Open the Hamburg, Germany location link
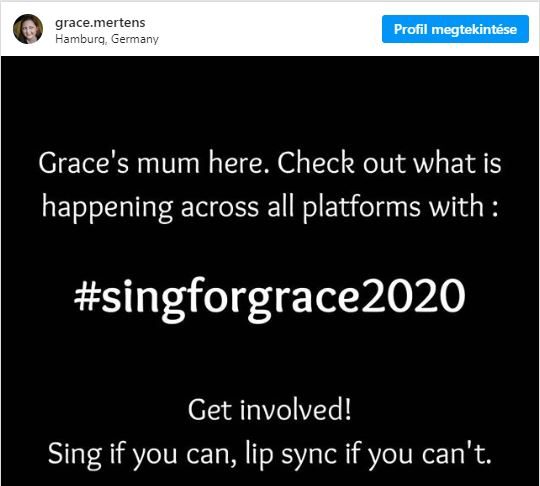 [x=107, y=39]
